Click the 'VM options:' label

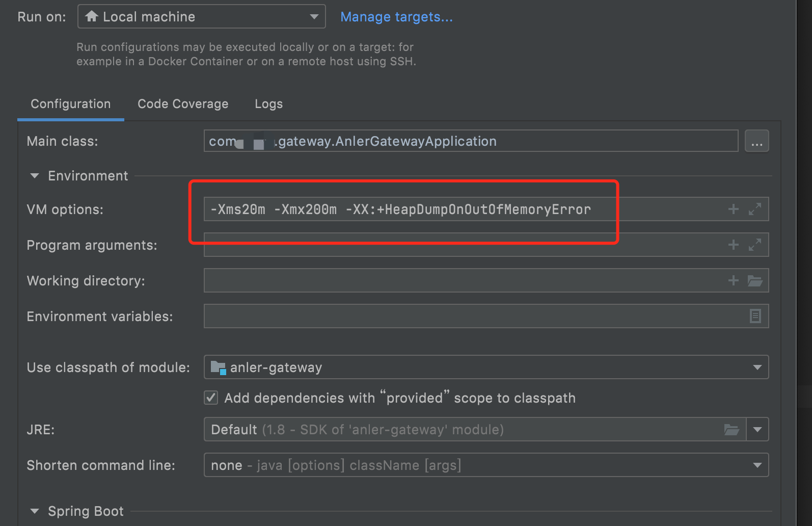[x=65, y=209]
